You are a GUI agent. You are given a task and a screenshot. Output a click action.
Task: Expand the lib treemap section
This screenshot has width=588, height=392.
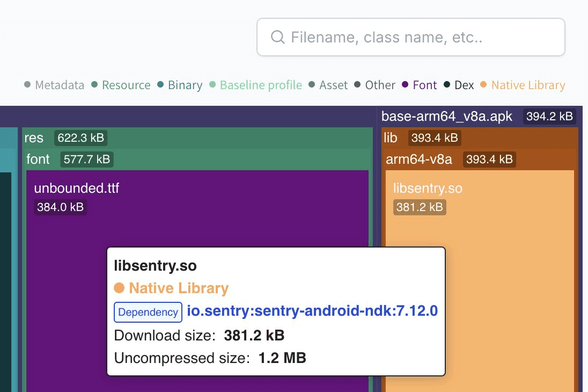(391, 138)
